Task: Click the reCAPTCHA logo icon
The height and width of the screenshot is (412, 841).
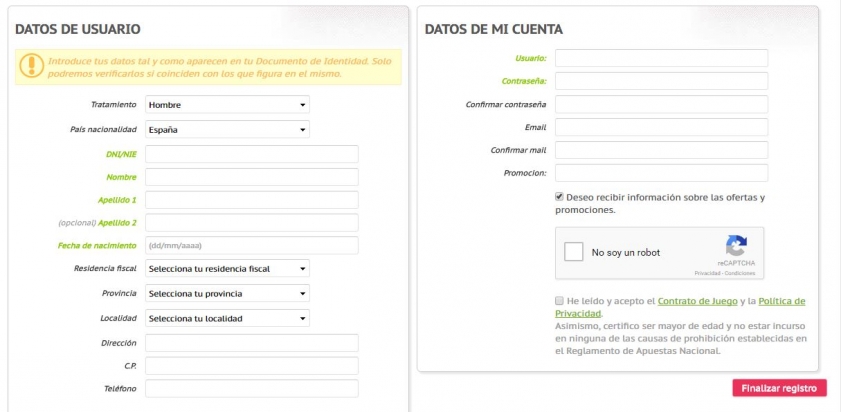Action: pos(736,246)
